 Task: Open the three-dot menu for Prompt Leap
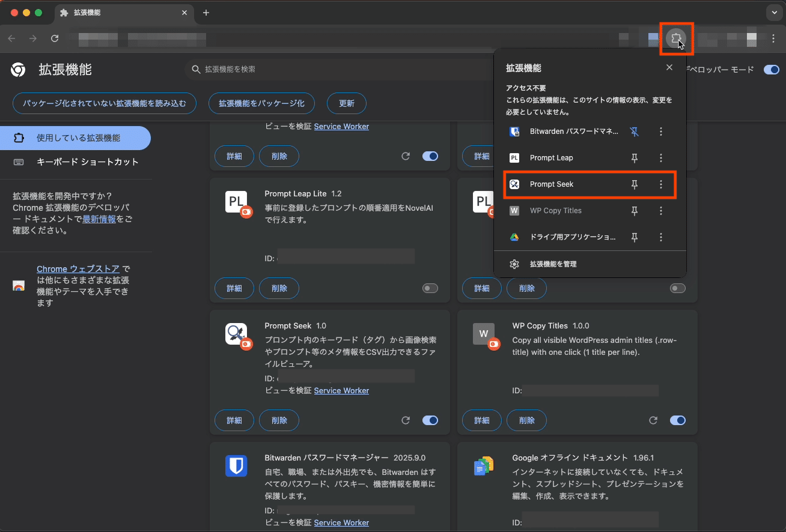pos(661,158)
